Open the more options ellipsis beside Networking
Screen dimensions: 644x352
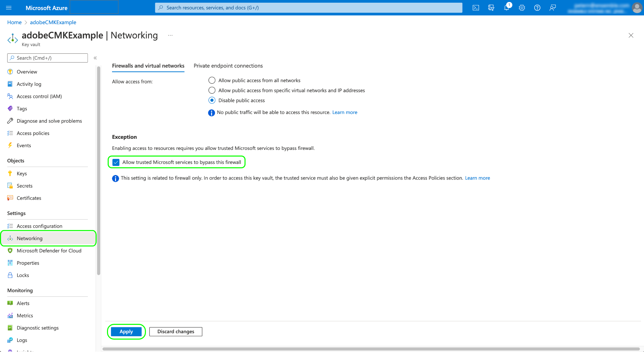(x=170, y=35)
